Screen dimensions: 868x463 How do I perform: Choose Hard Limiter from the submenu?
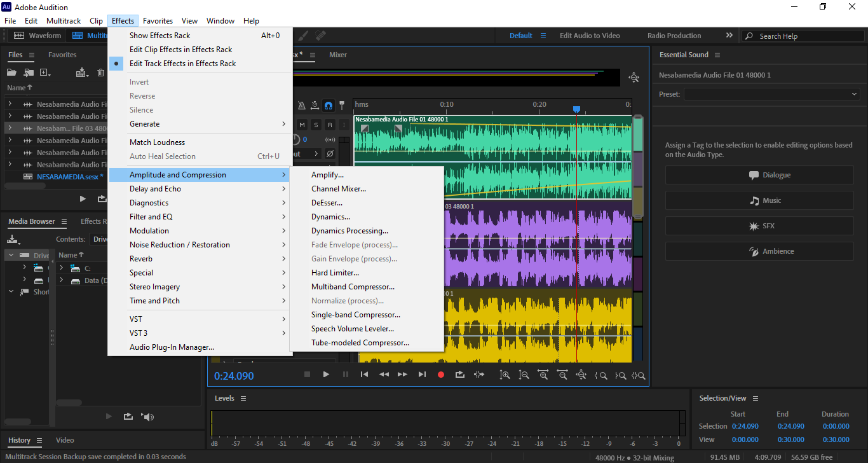(x=335, y=273)
